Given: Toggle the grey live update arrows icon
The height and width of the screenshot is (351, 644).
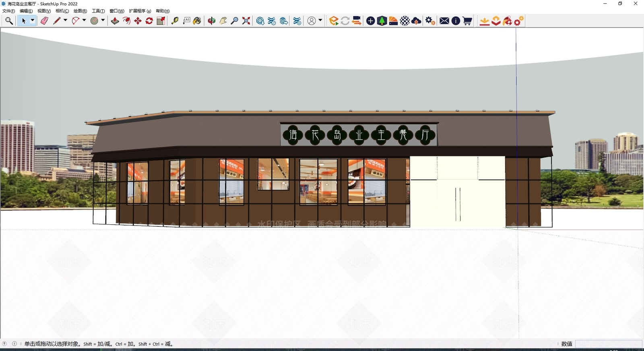Looking at the screenshot, I should pos(345,21).
